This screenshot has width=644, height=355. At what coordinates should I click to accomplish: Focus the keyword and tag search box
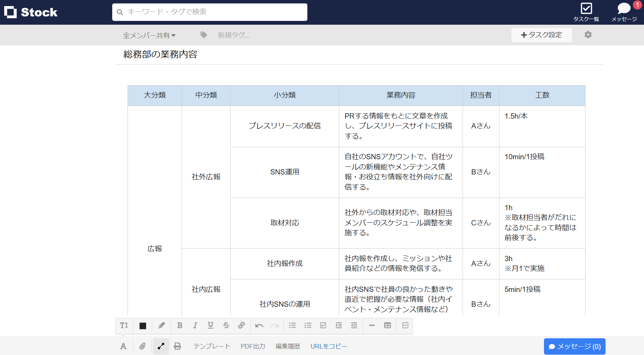210,12
